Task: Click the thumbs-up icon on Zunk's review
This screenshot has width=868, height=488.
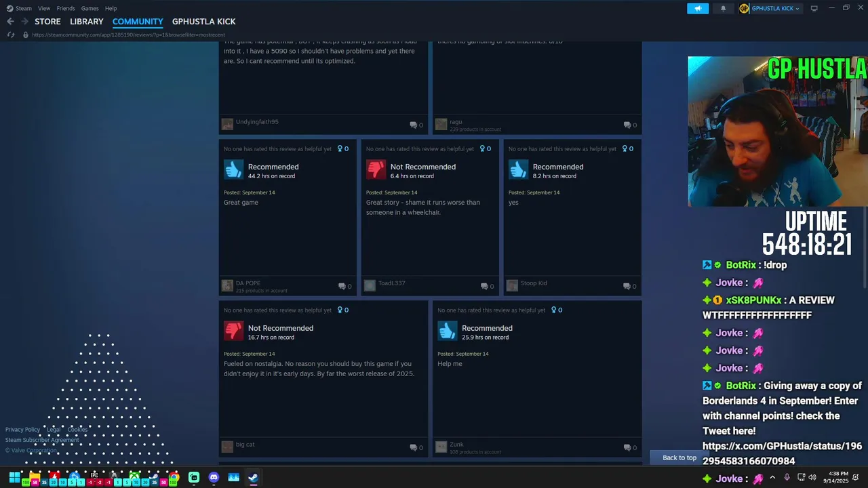Action: [447, 331]
